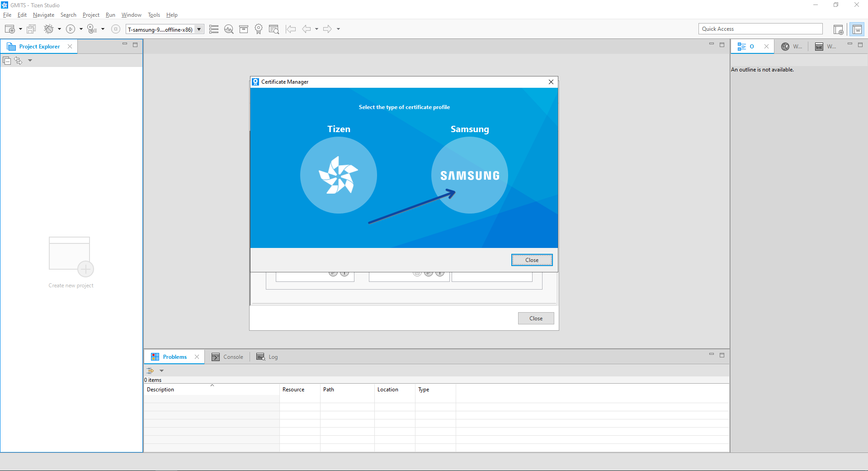Open Project Explorer view menu arrow
Screen dimensions: 868x471
point(30,60)
